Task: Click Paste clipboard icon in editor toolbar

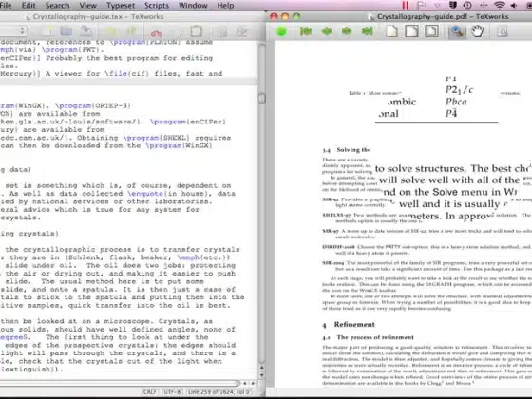Action: pyautogui.click(x=197, y=31)
